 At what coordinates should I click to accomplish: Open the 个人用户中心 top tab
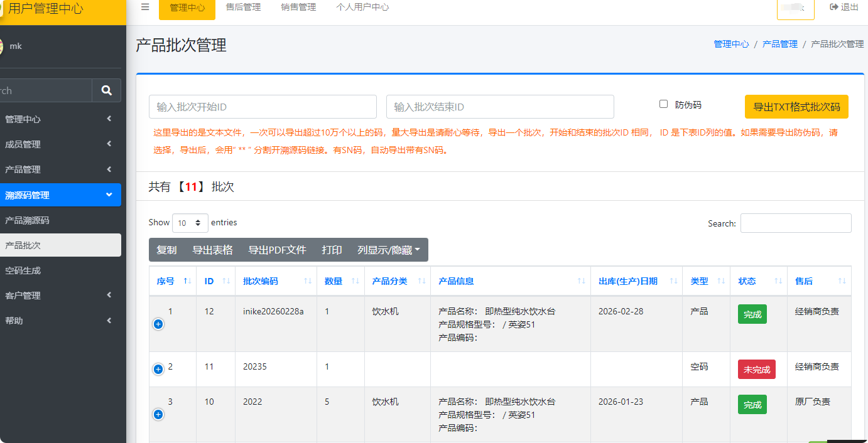pos(362,8)
